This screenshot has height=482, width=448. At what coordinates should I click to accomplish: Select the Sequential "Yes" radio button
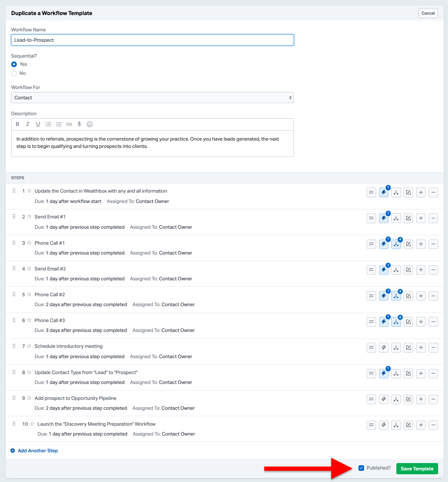pos(14,64)
